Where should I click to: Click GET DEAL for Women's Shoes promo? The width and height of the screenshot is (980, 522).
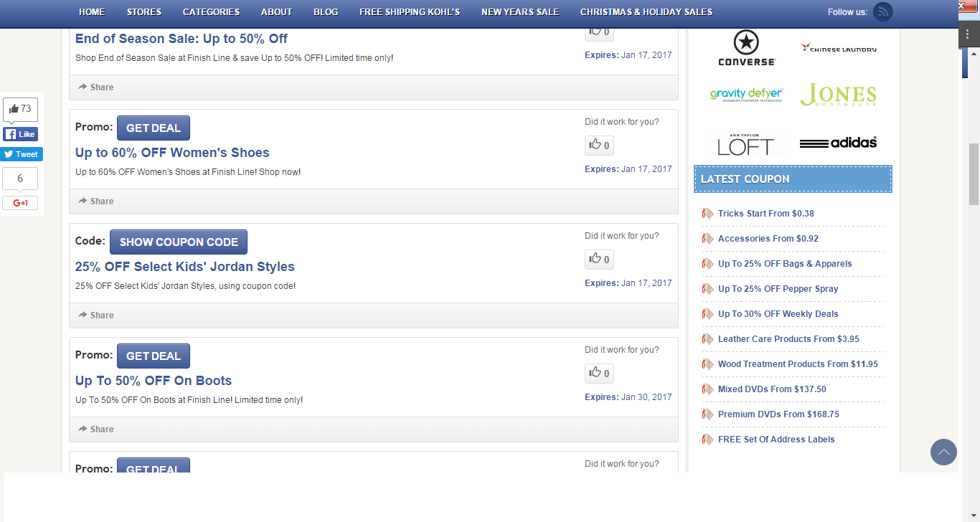tap(154, 128)
